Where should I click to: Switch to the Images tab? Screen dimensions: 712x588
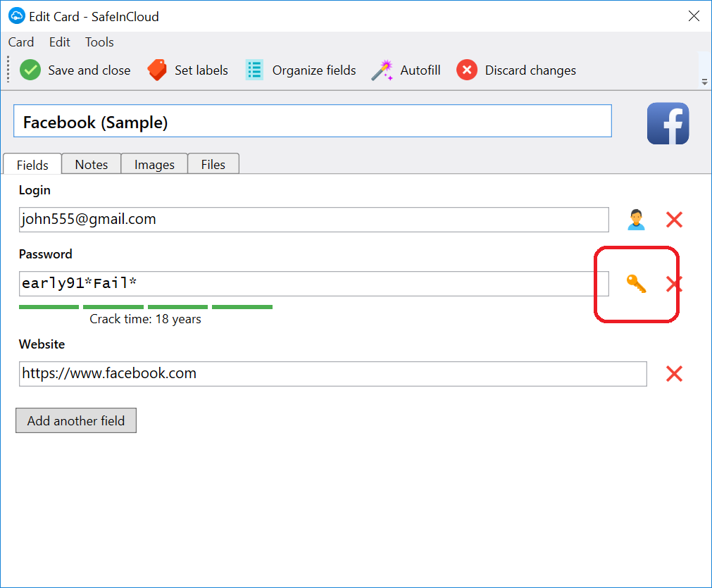(x=154, y=164)
